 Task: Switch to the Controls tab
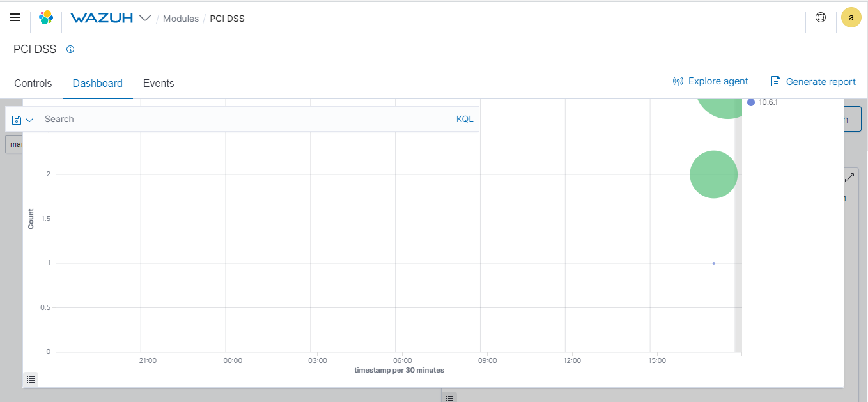click(33, 83)
